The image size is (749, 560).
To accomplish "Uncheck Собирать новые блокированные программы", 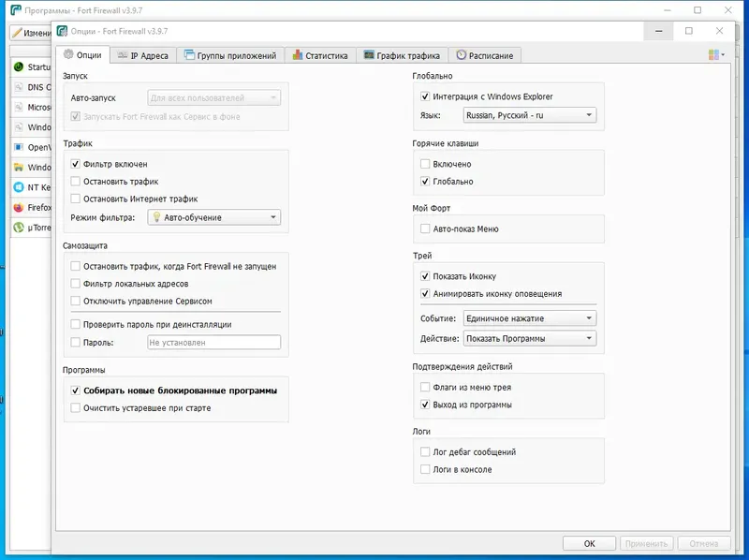I will pyautogui.click(x=75, y=391).
